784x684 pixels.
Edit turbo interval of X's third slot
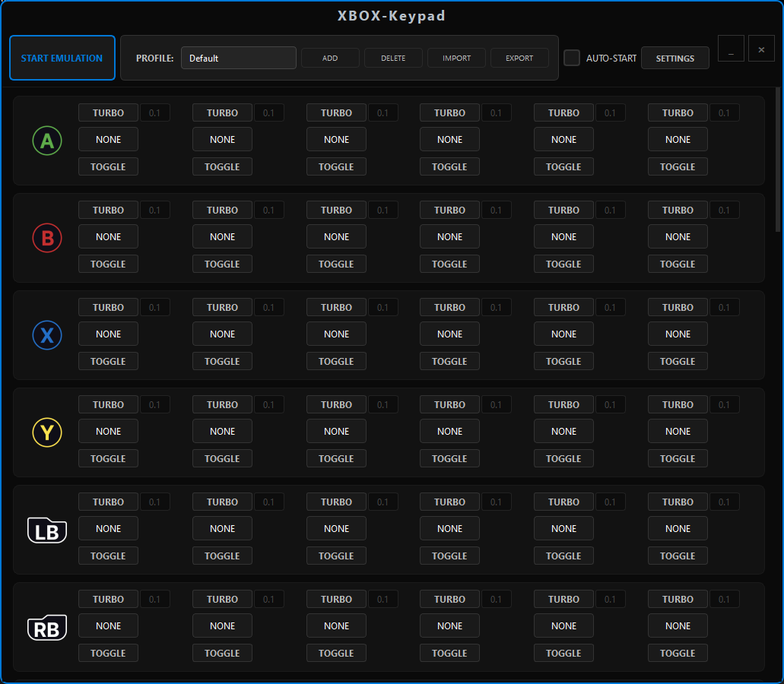[x=382, y=307]
